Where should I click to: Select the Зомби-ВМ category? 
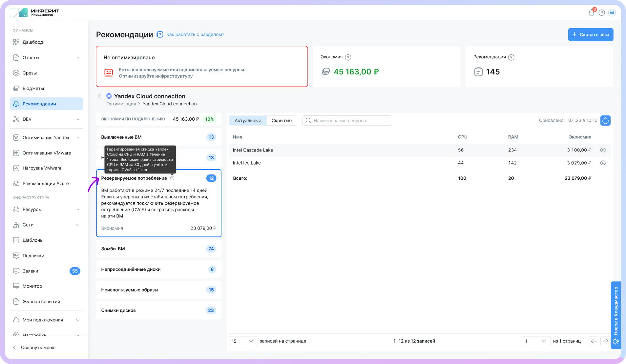pos(158,249)
